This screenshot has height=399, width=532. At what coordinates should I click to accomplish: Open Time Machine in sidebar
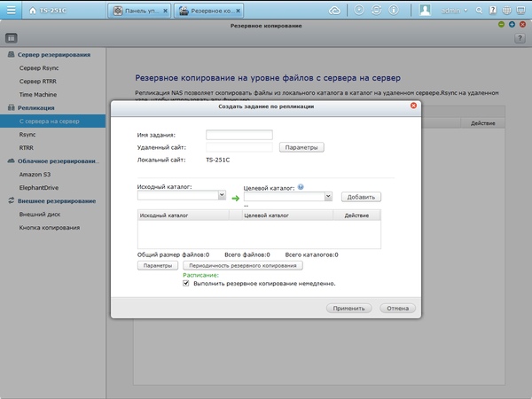[38, 95]
